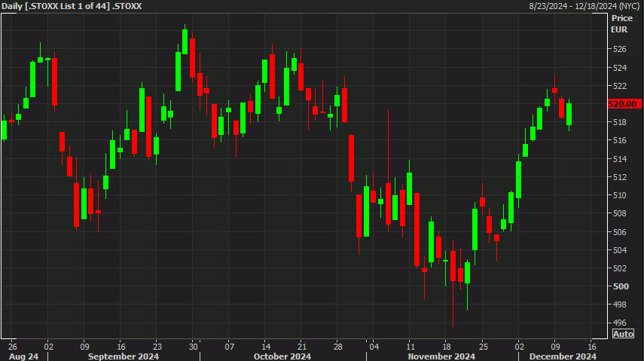
Task: Click the long red candle after November 11
Action: (x=417, y=229)
